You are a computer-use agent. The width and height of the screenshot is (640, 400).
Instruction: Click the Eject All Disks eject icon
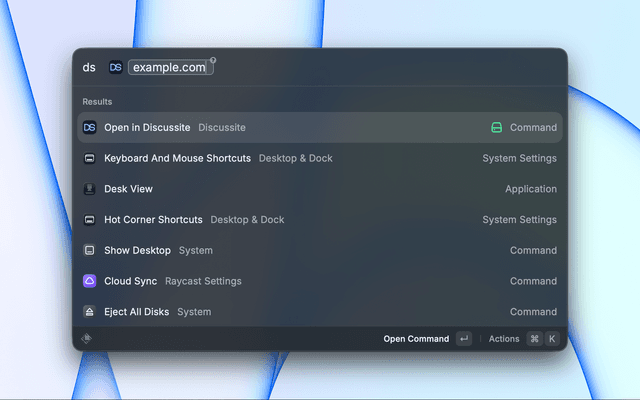89,312
